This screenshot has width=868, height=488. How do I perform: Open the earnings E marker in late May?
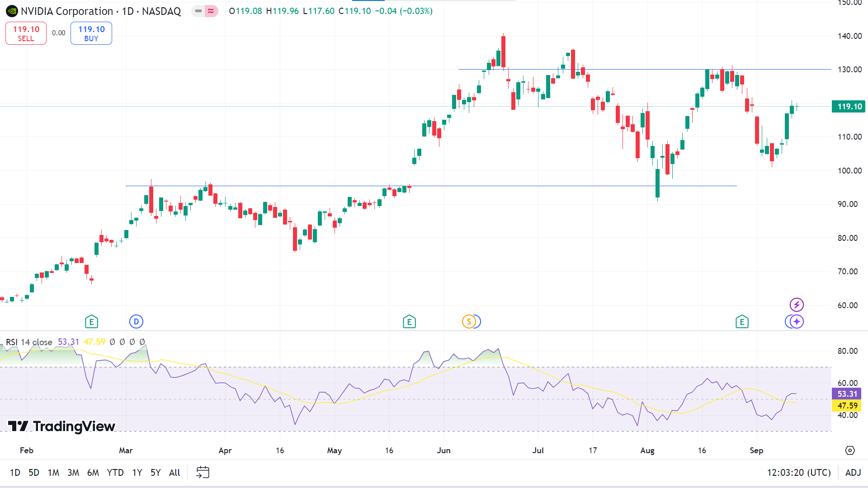(x=409, y=322)
